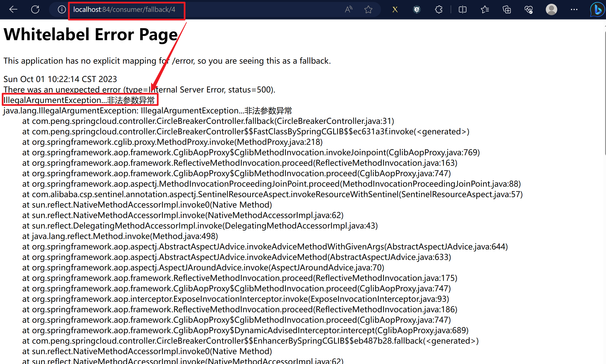606x364 pixels.
Task: Open the Collections icon
Action: 507,10
